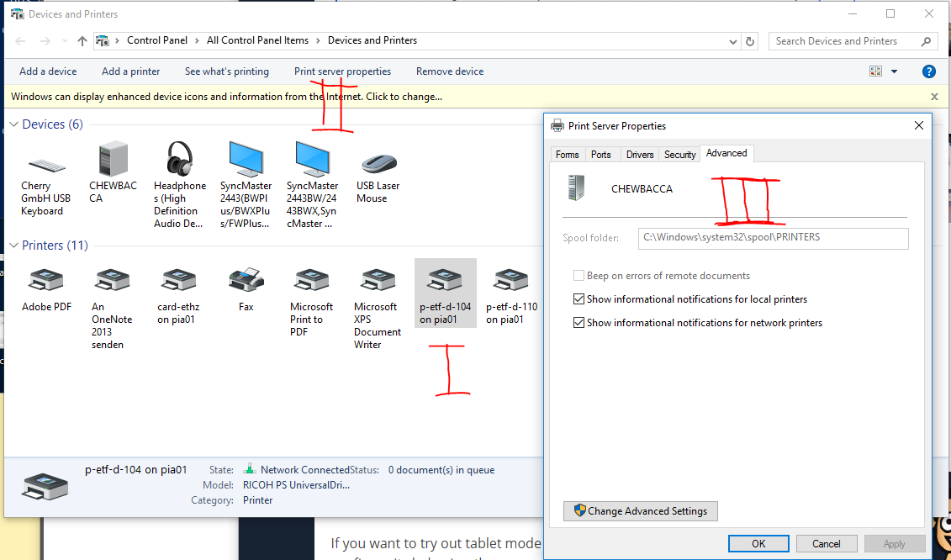Switch to the Drivers tab
This screenshot has width=951, height=560.
[640, 155]
